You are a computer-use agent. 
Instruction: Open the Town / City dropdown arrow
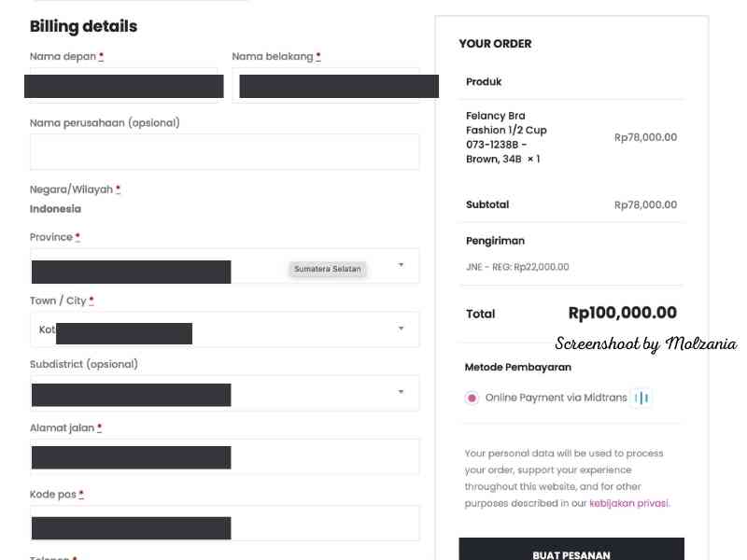(x=402, y=329)
